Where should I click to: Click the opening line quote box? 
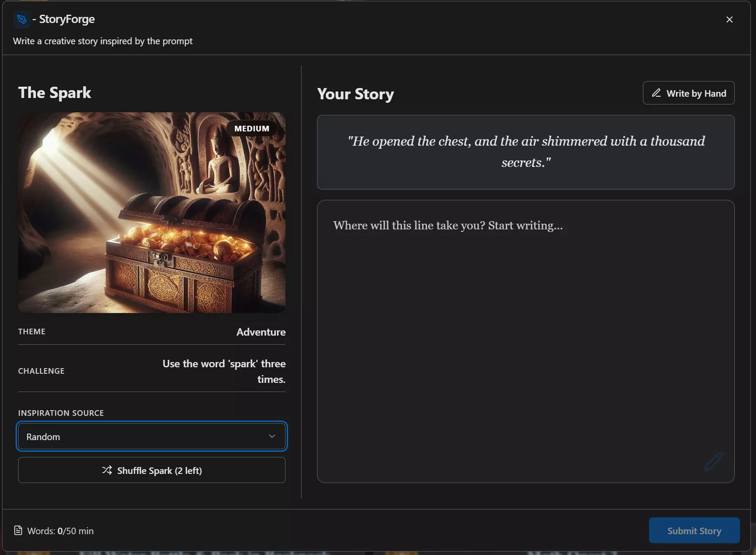(526, 152)
